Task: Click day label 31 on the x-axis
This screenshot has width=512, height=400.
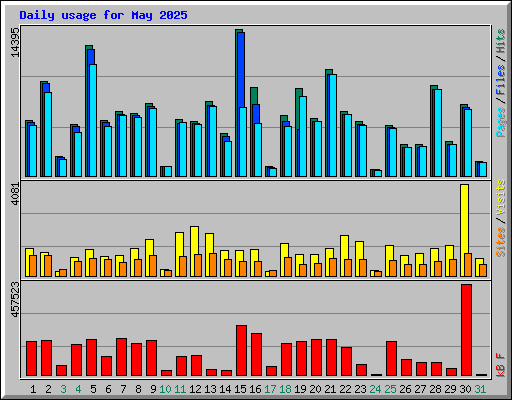Action: coord(480,389)
